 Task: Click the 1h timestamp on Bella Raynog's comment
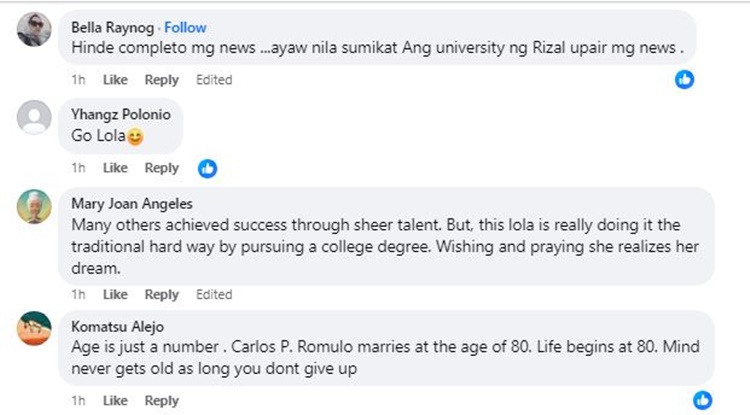(78, 80)
